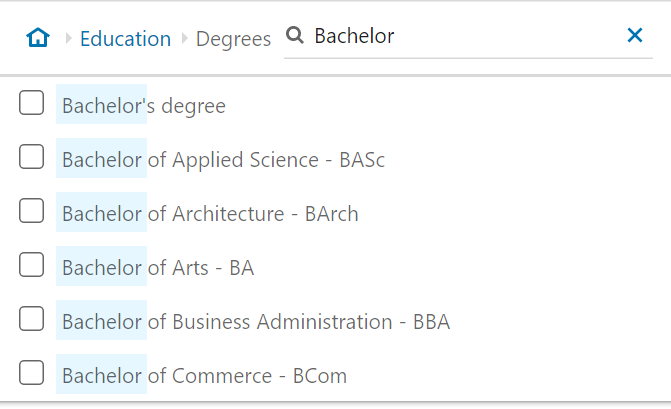The image size is (671, 409).
Task: Click the arrow after the home icon
Action: (68, 39)
